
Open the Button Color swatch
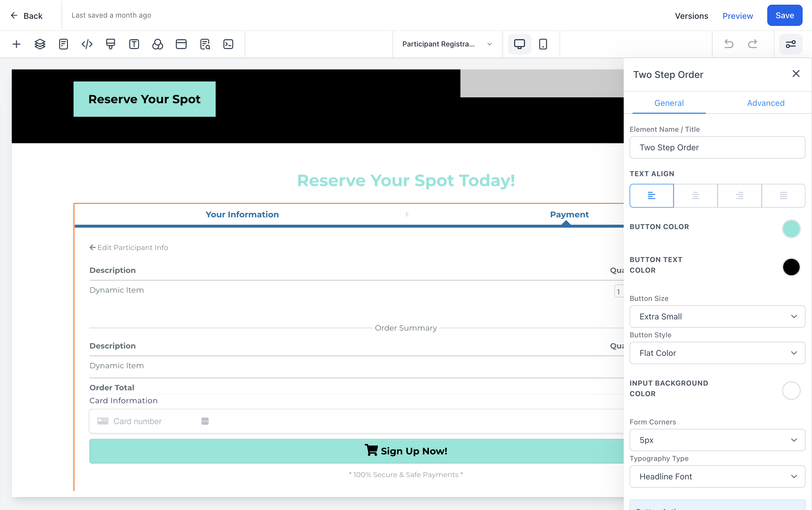791,229
